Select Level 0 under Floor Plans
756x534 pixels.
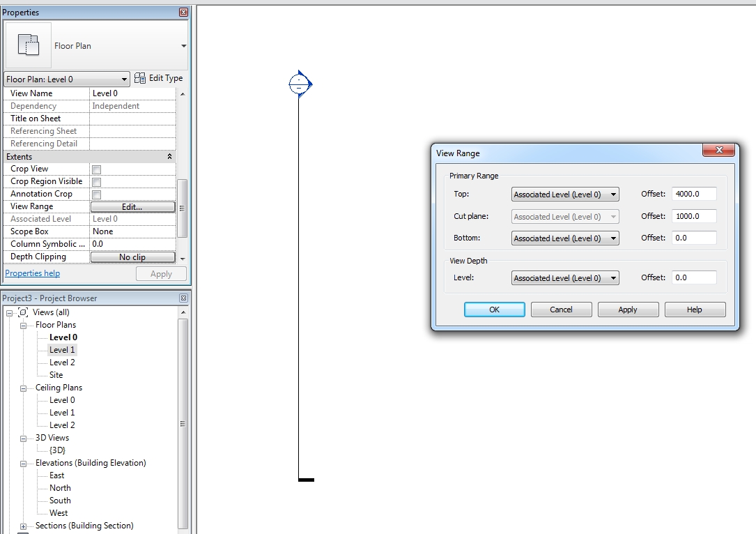click(63, 337)
